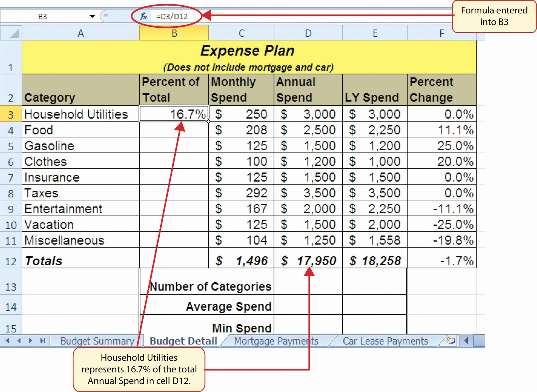
Task: Click the last sheet navigation arrow
Action: 42,341
